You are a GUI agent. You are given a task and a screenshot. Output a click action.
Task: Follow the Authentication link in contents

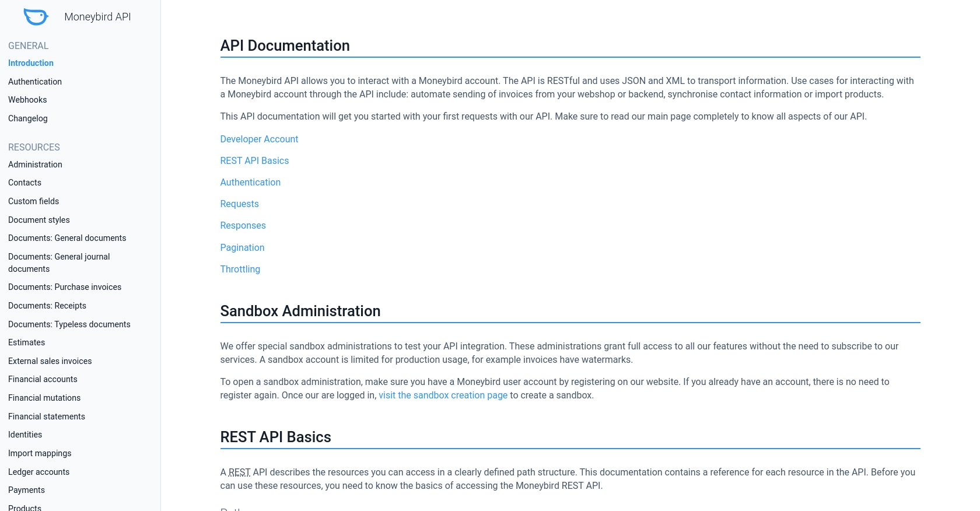tap(250, 182)
